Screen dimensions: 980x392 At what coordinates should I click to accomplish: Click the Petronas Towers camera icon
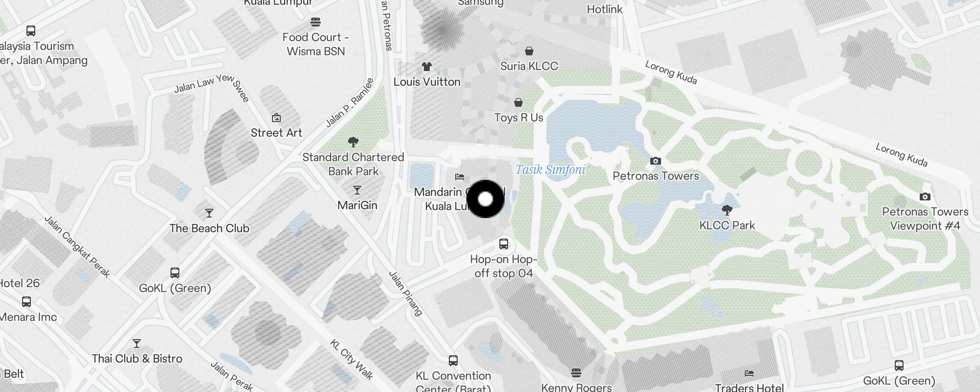(656, 161)
